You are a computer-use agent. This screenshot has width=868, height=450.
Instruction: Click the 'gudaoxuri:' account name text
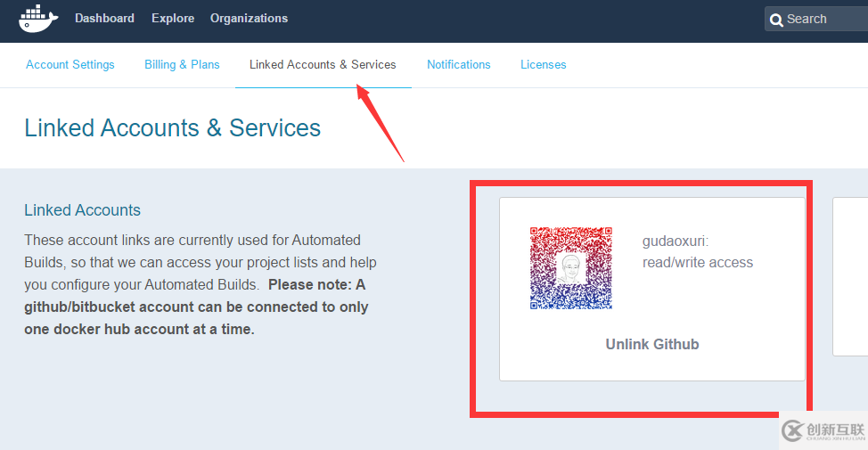[676, 241]
